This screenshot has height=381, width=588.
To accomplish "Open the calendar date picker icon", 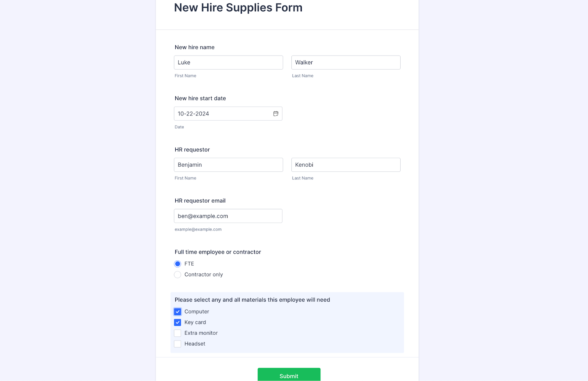I will click(276, 114).
